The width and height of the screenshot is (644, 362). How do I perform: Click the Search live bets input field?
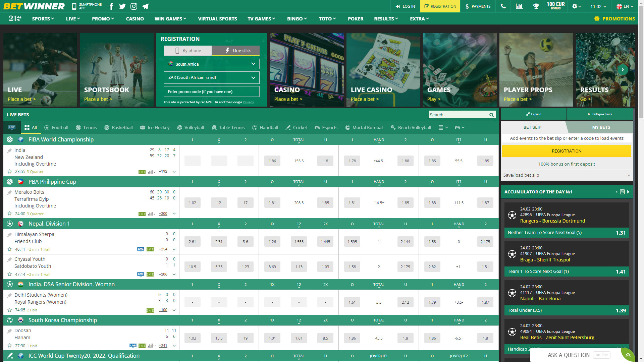pos(458,115)
